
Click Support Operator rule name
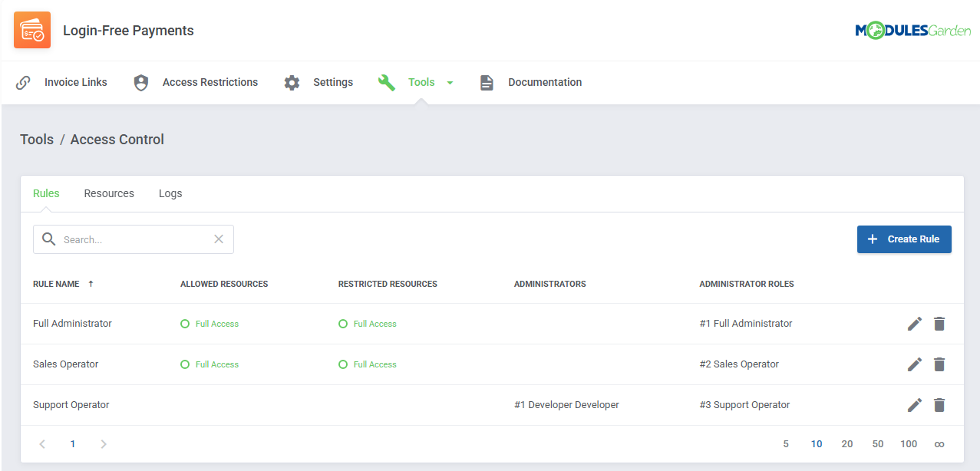click(x=71, y=405)
